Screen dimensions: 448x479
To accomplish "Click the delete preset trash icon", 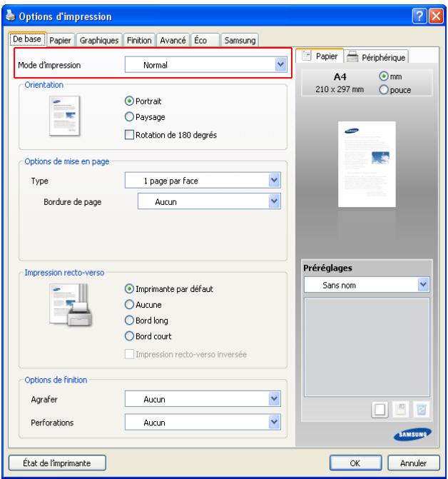I will click(x=421, y=409).
